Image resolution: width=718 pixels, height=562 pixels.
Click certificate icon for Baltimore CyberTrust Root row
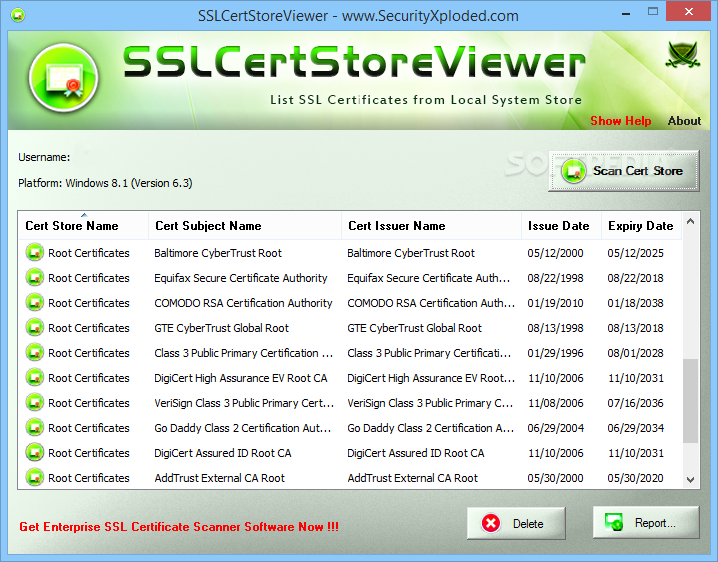34,252
